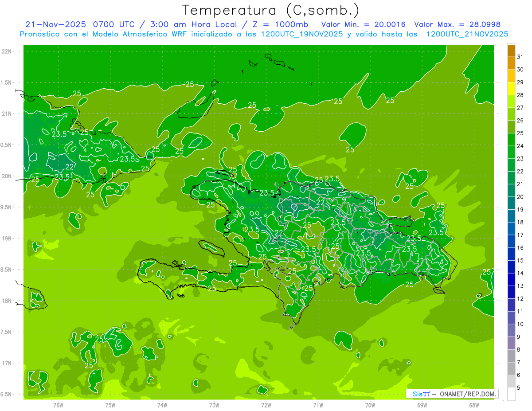532x411 pixels.
Task: Pick the orange colorbar swatch above 31
Action: click(511, 51)
